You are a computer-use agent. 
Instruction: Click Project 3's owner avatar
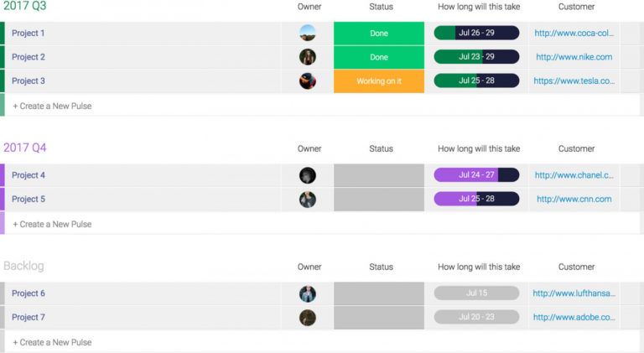[x=308, y=81]
